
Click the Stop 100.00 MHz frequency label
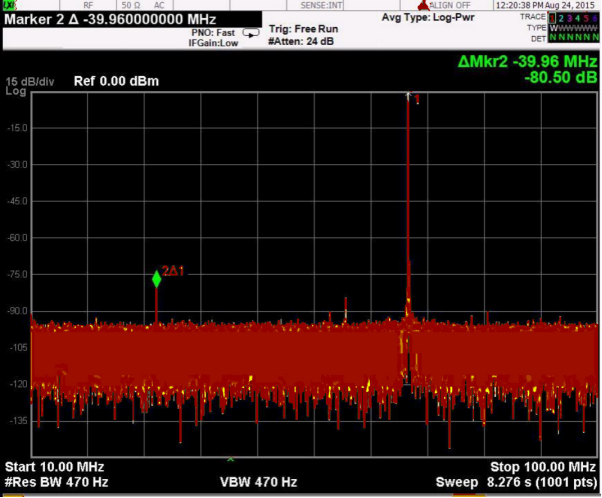coord(543,467)
